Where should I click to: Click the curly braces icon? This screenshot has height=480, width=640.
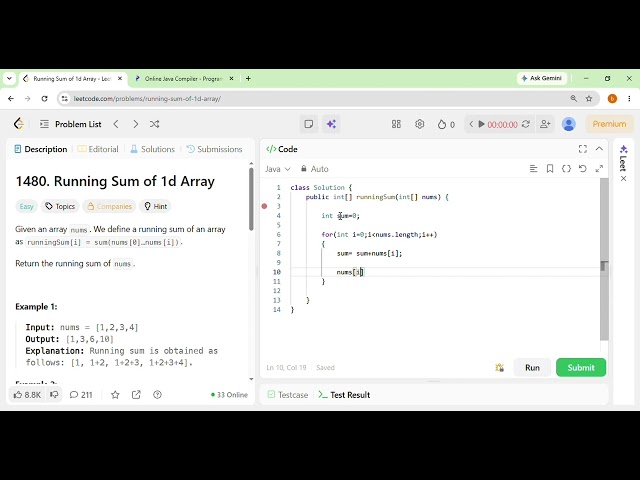pyautogui.click(x=566, y=169)
